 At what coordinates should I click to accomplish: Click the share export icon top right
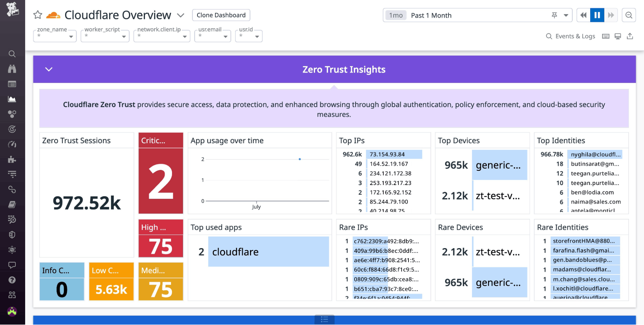[x=630, y=36]
